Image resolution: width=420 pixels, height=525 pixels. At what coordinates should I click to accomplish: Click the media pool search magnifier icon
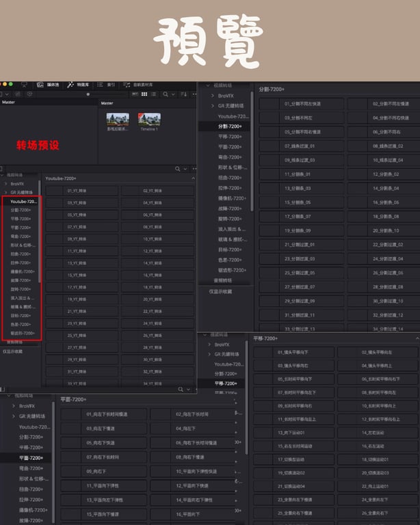(166, 94)
